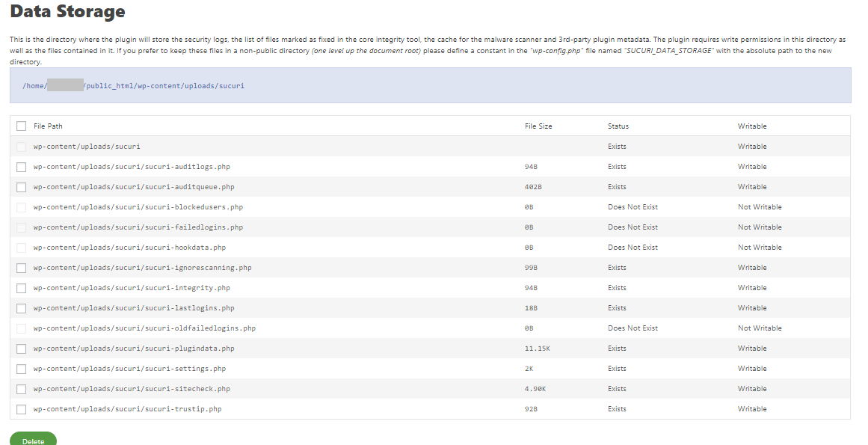The height and width of the screenshot is (445, 868).
Task: Click the 92B file size value
Action: click(531, 409)
